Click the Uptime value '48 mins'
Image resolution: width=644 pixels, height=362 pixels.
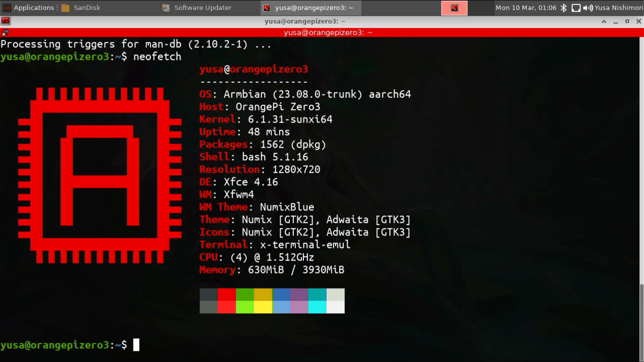point(269,132)
